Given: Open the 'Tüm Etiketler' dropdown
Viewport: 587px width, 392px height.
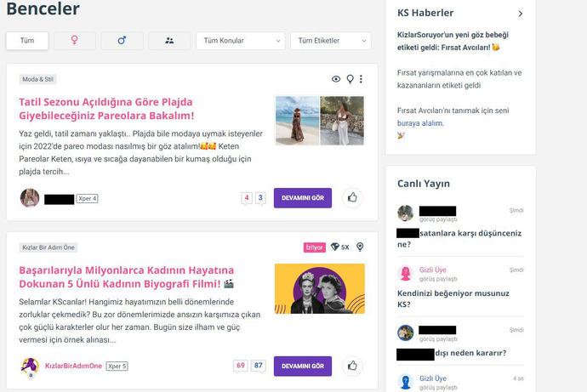Looking at the screenshot, I should coord(331,41).
